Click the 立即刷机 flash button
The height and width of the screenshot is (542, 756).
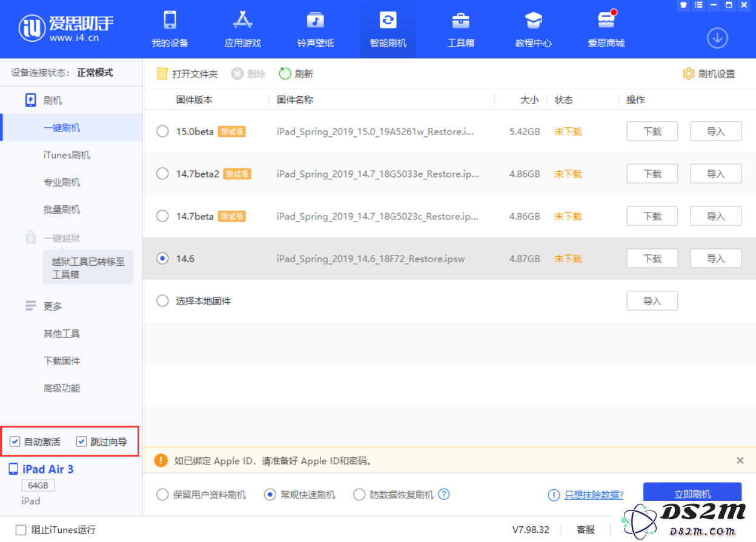click(692, 492)
